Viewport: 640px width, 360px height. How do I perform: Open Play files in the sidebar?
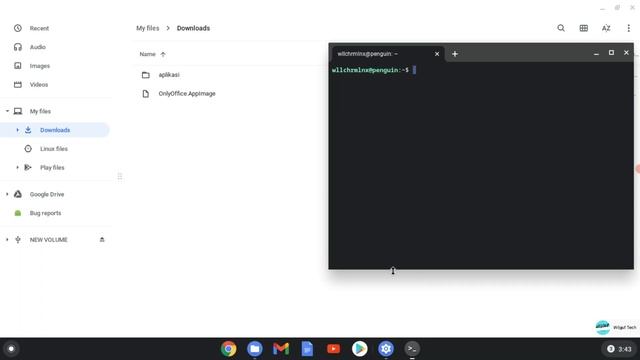tap(52, 167)
